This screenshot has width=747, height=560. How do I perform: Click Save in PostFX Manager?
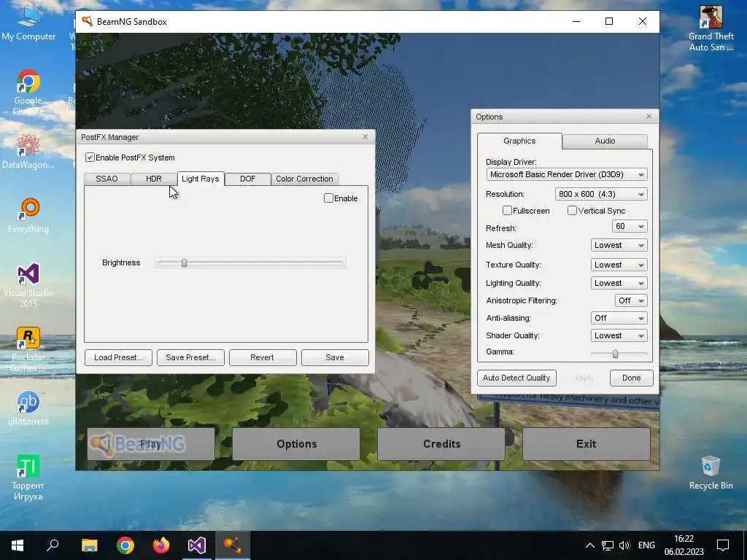click(x=335, y=357)
